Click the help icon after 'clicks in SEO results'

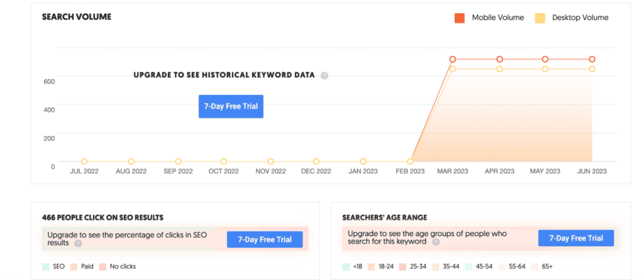tap(78, 244)
